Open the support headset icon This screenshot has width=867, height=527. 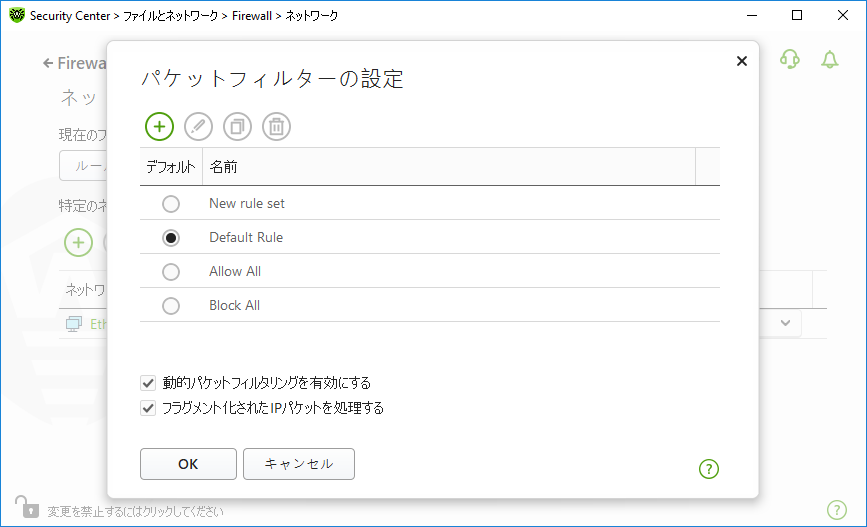tap(790, 60)
